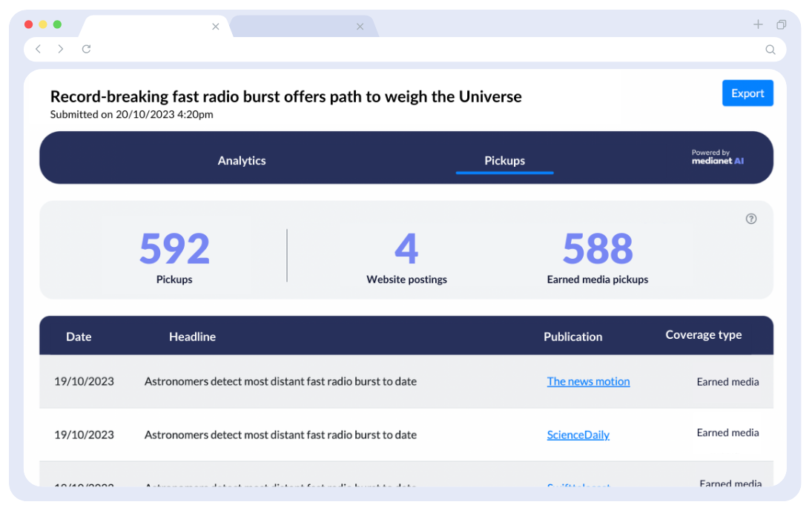Close the second inactive browser tab
This screenshot has width=812, height=519.
[x=360, y=27]
